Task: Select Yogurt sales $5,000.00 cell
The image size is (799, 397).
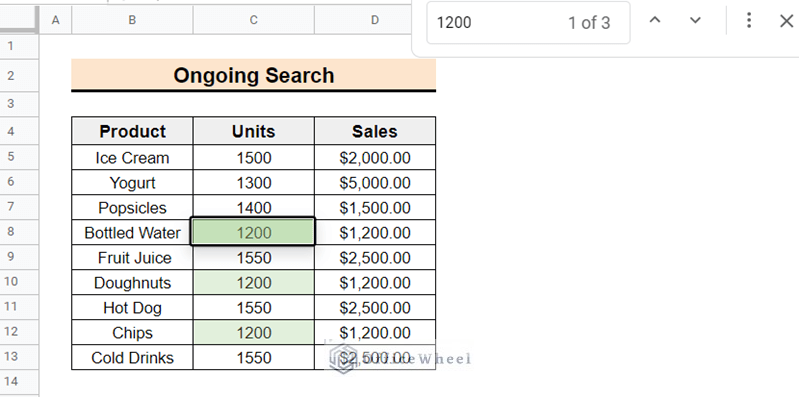Action: 375,182
